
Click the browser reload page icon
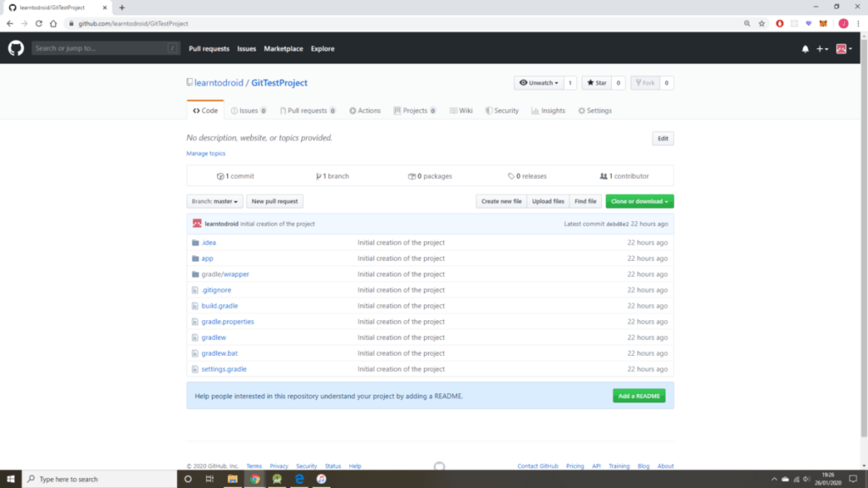pyautogui.click(x=39, y=24)
